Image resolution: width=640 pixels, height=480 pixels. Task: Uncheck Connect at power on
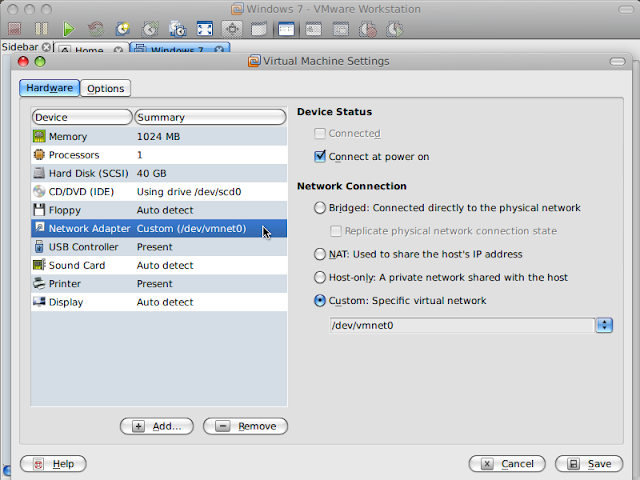[x=320, y=156]
